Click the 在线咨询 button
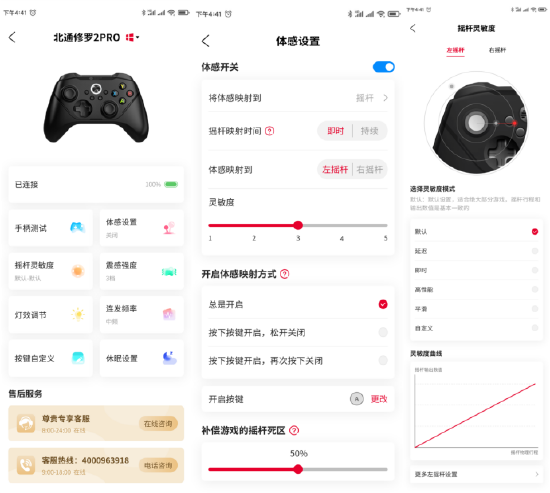 click(x=158, y=424)
